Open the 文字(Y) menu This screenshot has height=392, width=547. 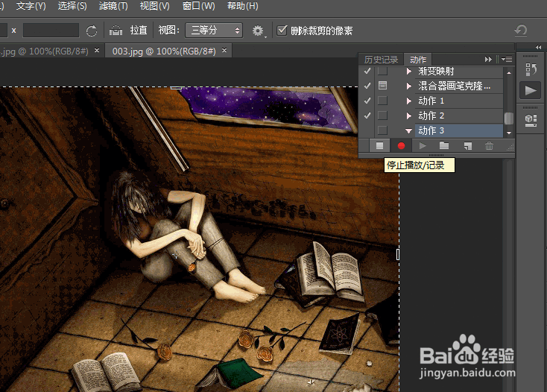click(x=31, y=6)
